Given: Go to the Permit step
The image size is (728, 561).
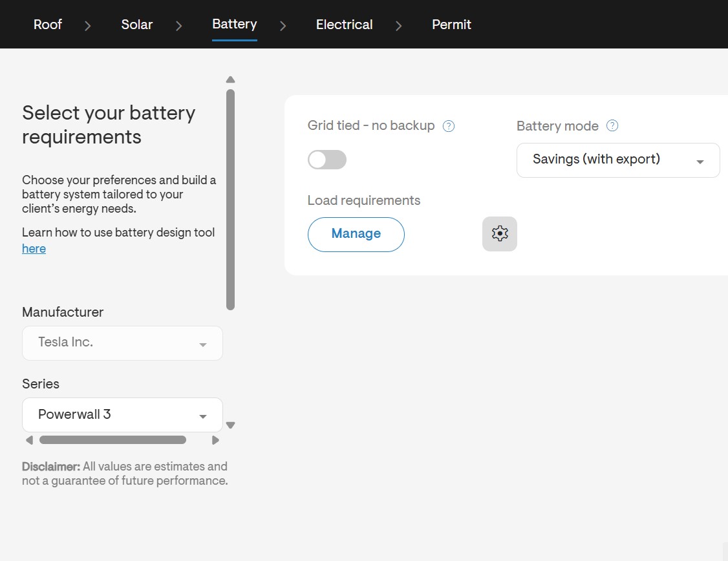Looking at the screenshot, I should (451, 25).
